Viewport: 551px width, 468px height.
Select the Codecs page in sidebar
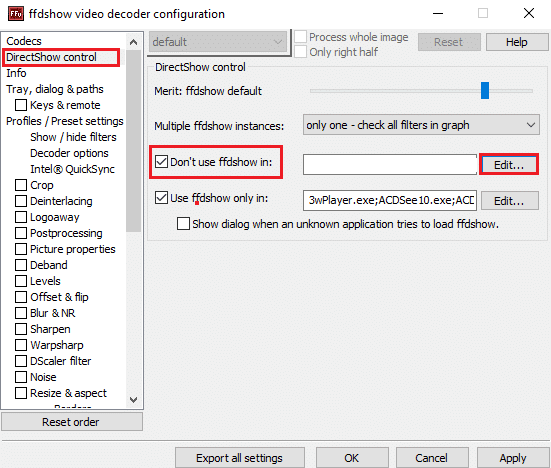(x=24, y=41)
